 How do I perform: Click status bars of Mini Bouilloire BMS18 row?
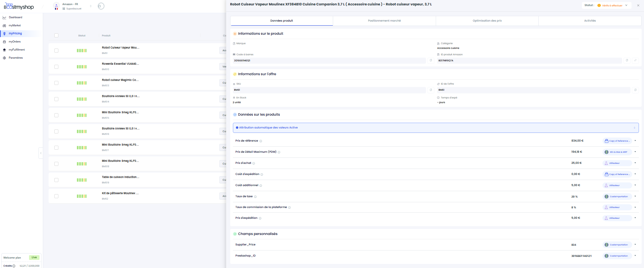82,164
